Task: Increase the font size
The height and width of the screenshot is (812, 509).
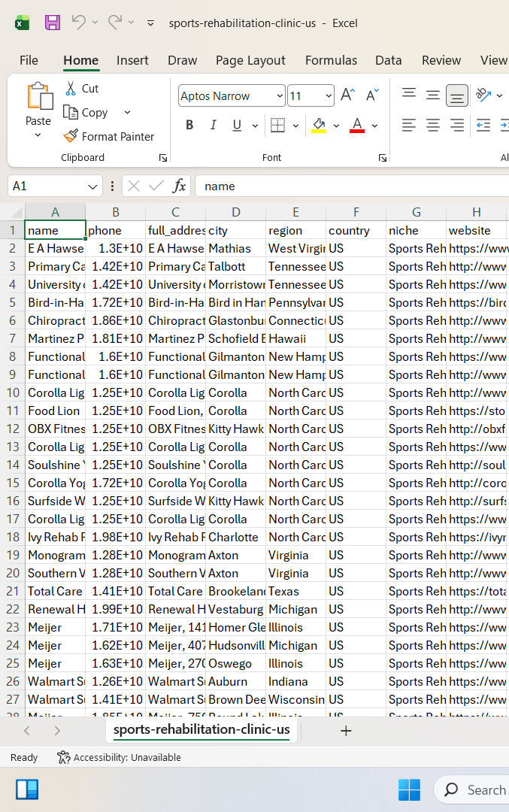Action: pos(347,95)
